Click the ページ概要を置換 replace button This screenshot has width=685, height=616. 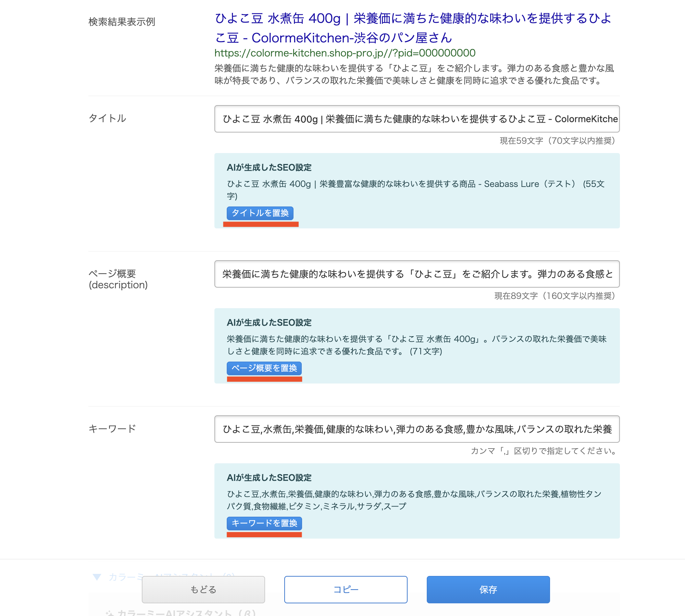click(264, 368)
